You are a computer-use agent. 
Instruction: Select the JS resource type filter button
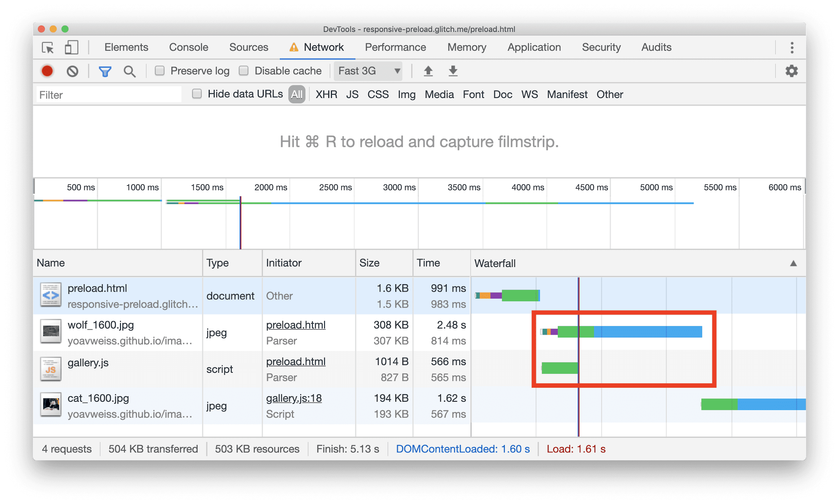point(351,95)
